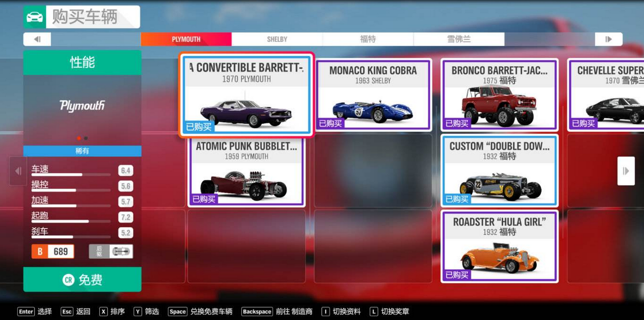Click the 性能 panel header
The height and width of the screenshot is (320, 644).
[82, 62]
